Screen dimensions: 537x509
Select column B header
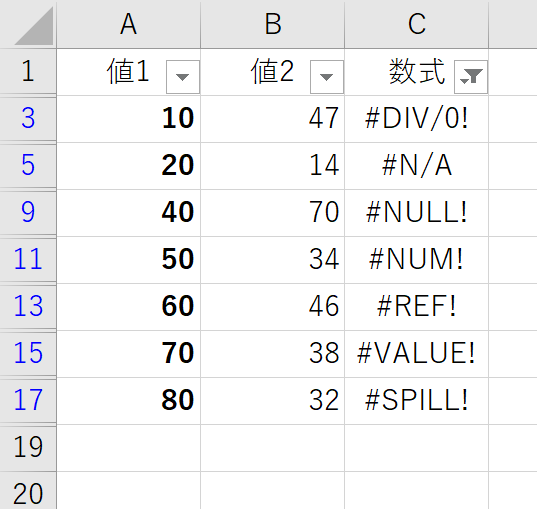pos(273,24)
